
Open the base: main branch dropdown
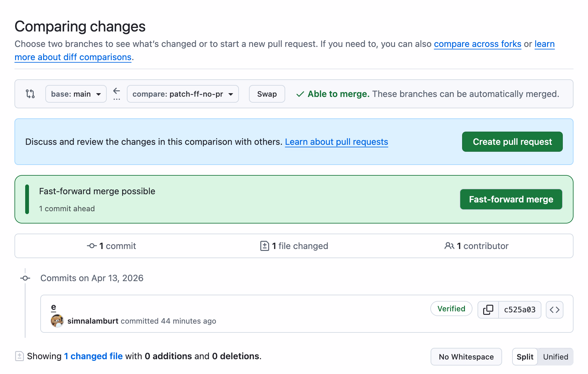[76, 94]
